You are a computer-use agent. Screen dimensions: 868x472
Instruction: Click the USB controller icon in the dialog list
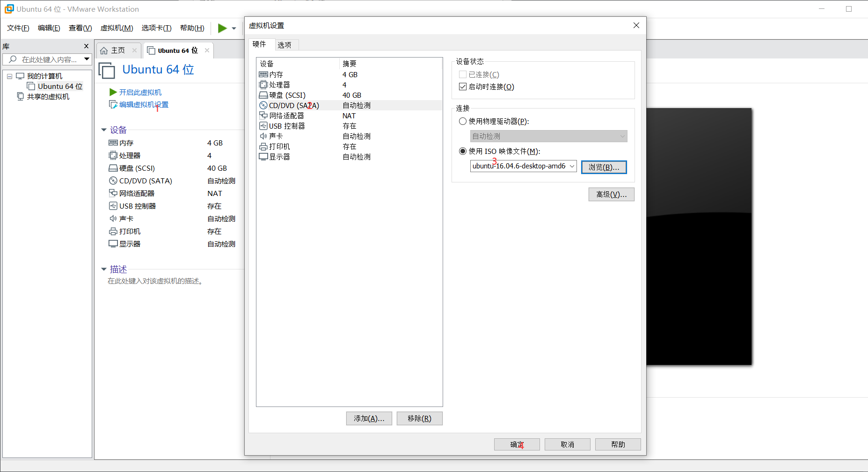[x=263, y=126]
